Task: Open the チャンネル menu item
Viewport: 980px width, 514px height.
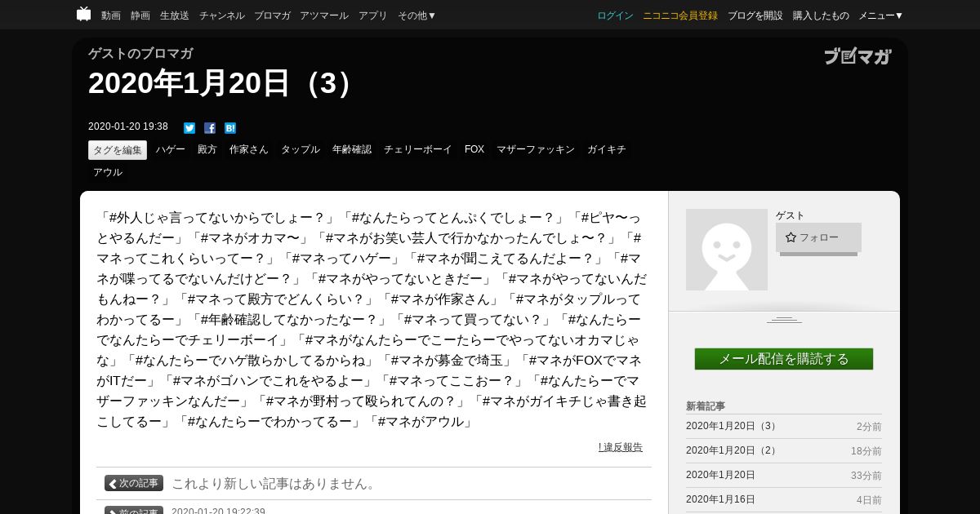Action: tap(222, 16)
